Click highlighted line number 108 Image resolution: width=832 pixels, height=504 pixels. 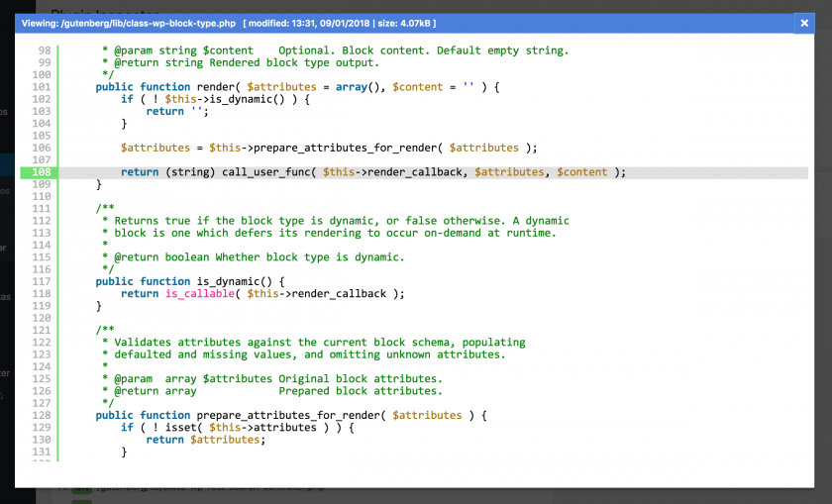pos(42,172)
